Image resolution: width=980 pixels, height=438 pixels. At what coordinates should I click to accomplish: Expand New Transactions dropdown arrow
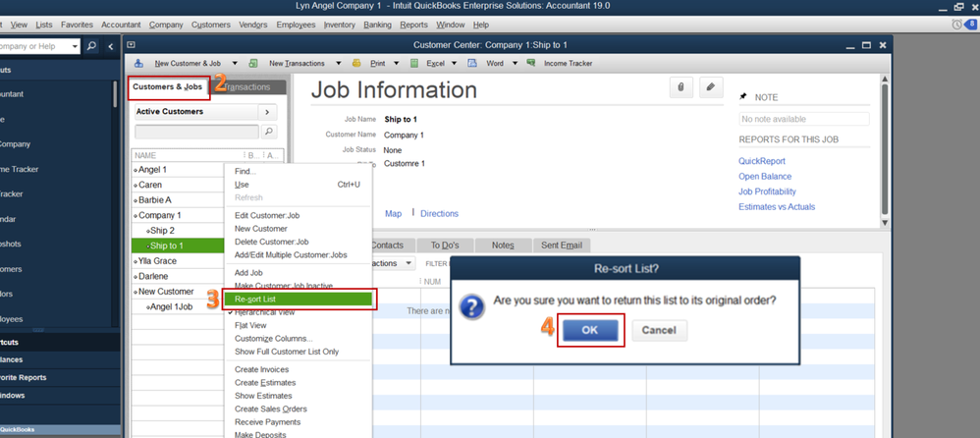(x=339, y=63)
